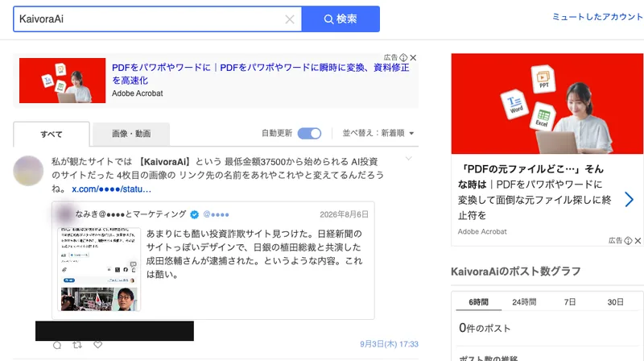This screenshot has width=644, height=361.
Task: Open quoted post date 2026年8月6日
Action: point(344,214)
